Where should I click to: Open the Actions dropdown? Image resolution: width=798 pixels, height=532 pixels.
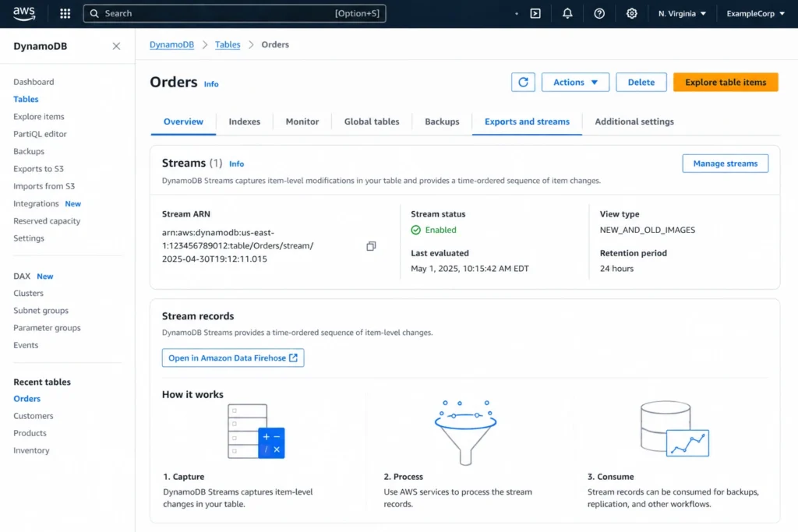pos(575,82)
